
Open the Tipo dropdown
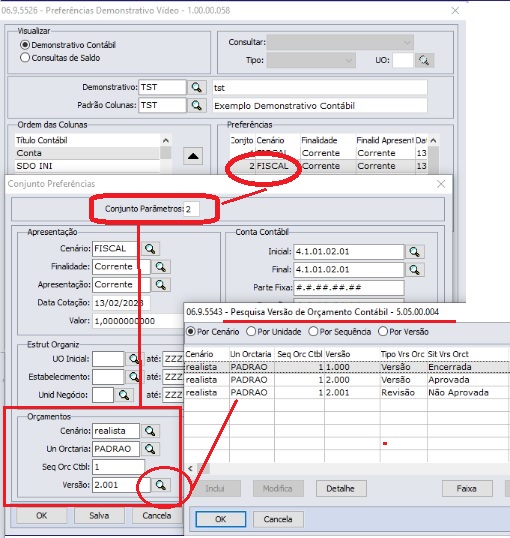(x=311, y=60)
